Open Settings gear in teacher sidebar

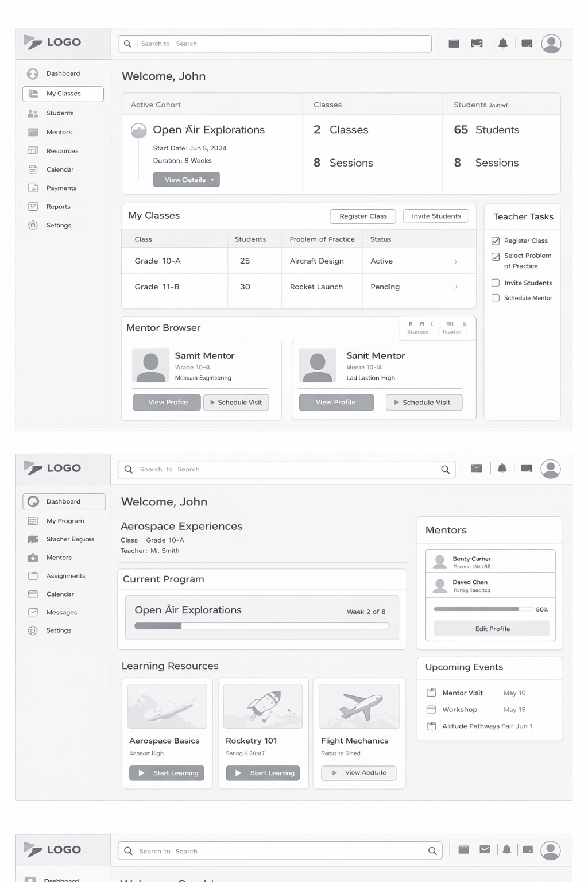[x=33, y=225]
